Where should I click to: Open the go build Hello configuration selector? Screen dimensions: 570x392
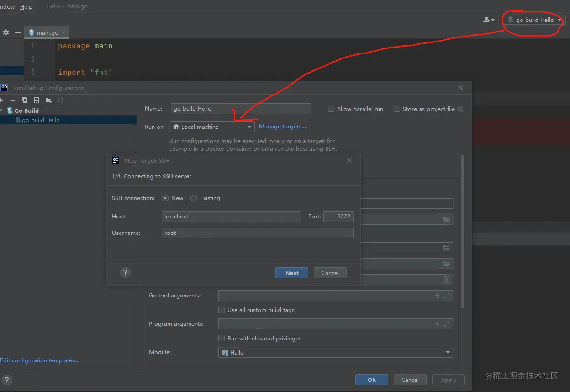[534, 20]
